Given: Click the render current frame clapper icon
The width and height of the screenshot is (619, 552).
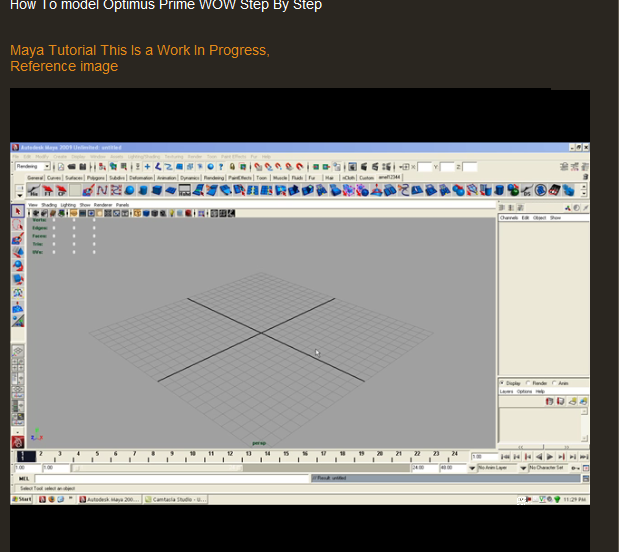Looking at the screenshot, I should pos(364,167).
